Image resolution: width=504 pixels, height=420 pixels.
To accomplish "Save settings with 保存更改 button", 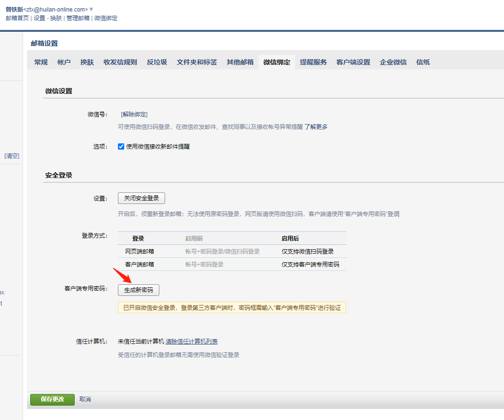I will point(52,399).
